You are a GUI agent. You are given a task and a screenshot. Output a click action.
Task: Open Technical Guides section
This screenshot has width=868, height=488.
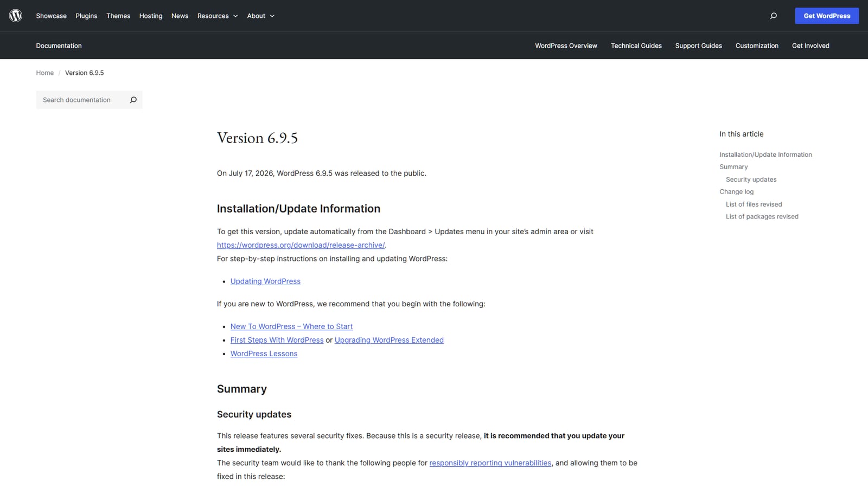pos(636,46)
